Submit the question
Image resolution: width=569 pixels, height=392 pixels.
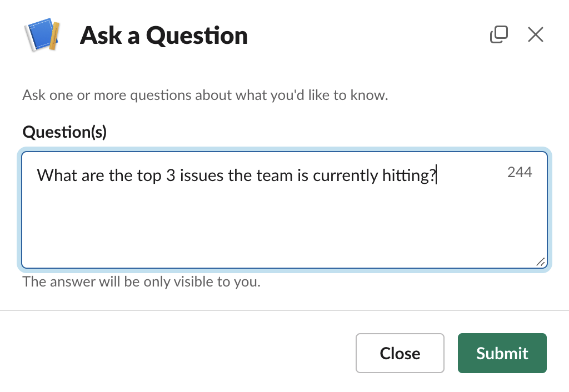click(x=502, y=353)
